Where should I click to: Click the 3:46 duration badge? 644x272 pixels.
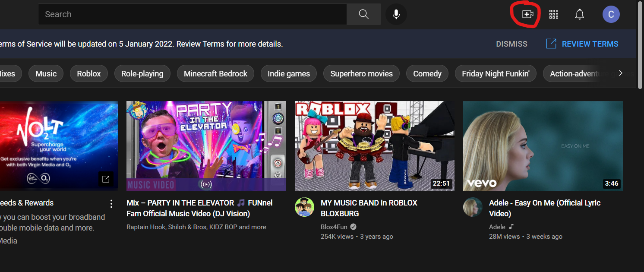pos(612,183)
